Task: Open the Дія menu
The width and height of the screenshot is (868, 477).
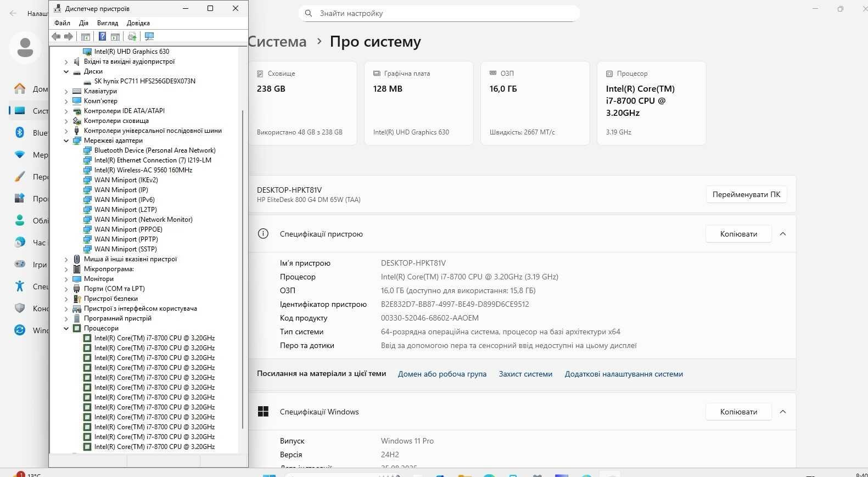Action: coord(83,23)
